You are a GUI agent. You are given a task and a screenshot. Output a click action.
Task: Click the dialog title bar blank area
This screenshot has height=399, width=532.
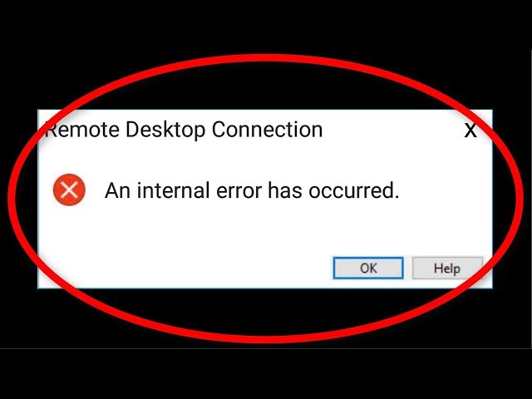click(x=390, y=130)
